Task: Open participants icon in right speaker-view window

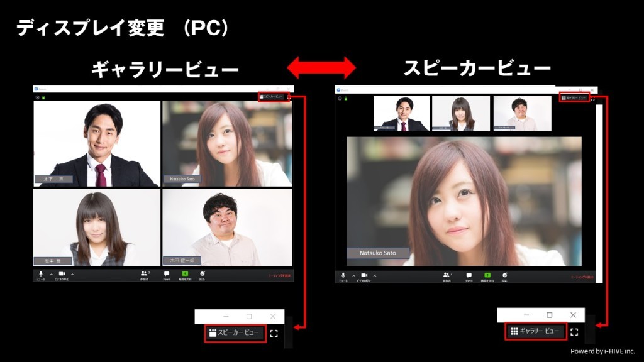Action: point(447,275)
